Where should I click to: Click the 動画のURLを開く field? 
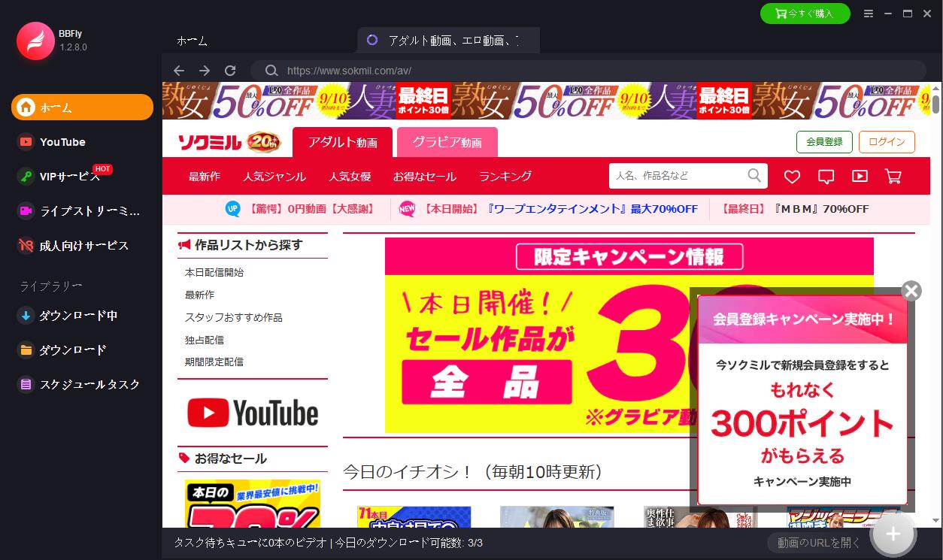818,543
